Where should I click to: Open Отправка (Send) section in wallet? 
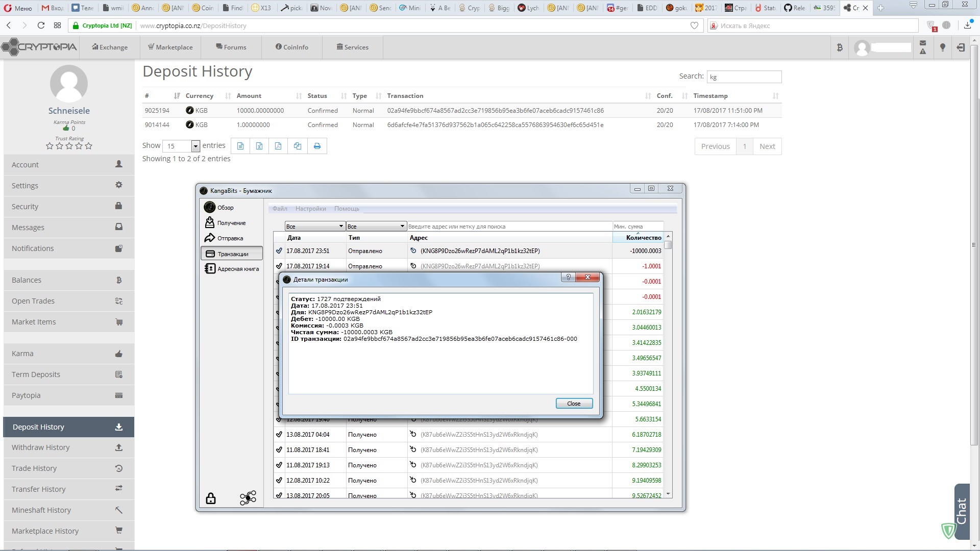tap(230, 238)
